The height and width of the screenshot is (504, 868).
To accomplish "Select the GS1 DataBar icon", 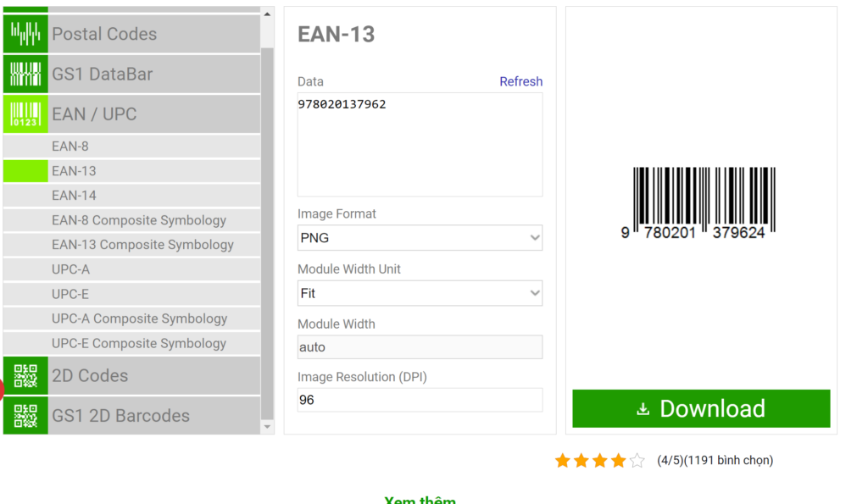I will coord(25,75).
